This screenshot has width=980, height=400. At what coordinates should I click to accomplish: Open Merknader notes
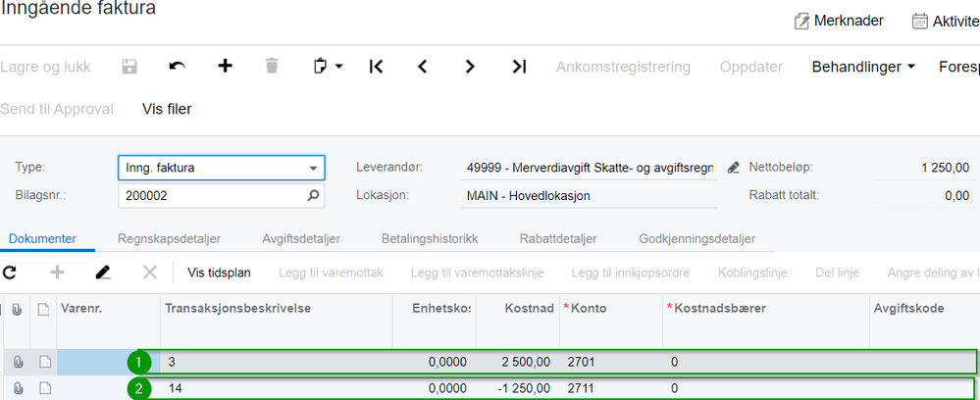(839, 21)
